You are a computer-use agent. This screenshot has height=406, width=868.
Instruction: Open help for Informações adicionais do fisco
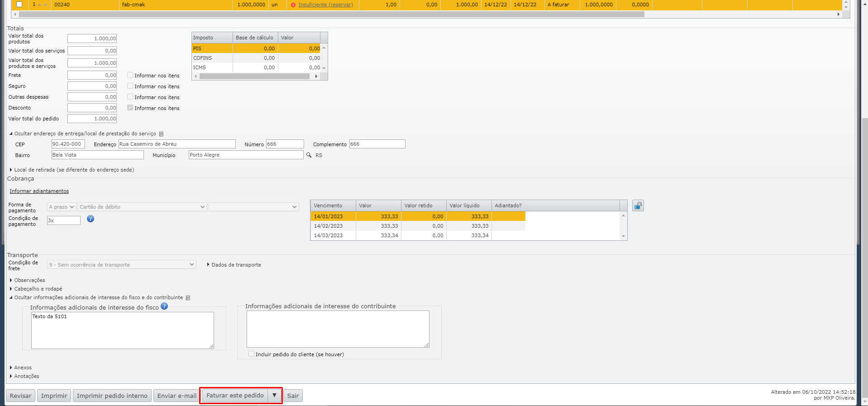(x=164, y=306)
